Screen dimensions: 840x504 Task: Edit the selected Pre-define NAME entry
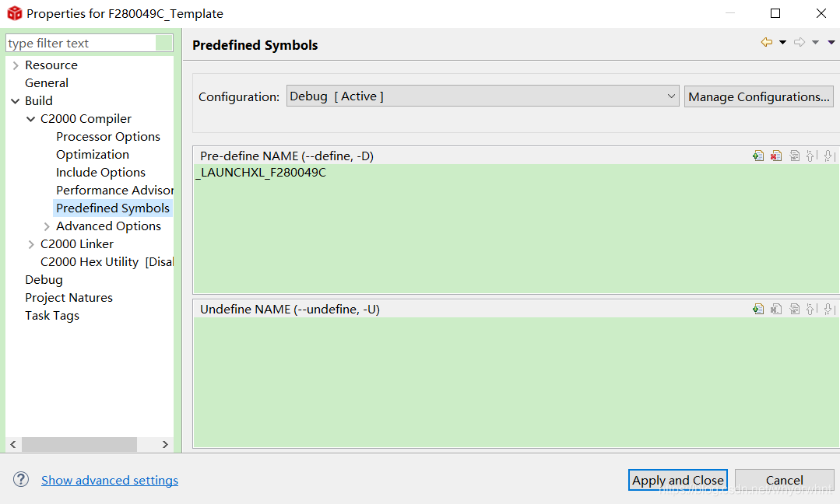(795, 156)
